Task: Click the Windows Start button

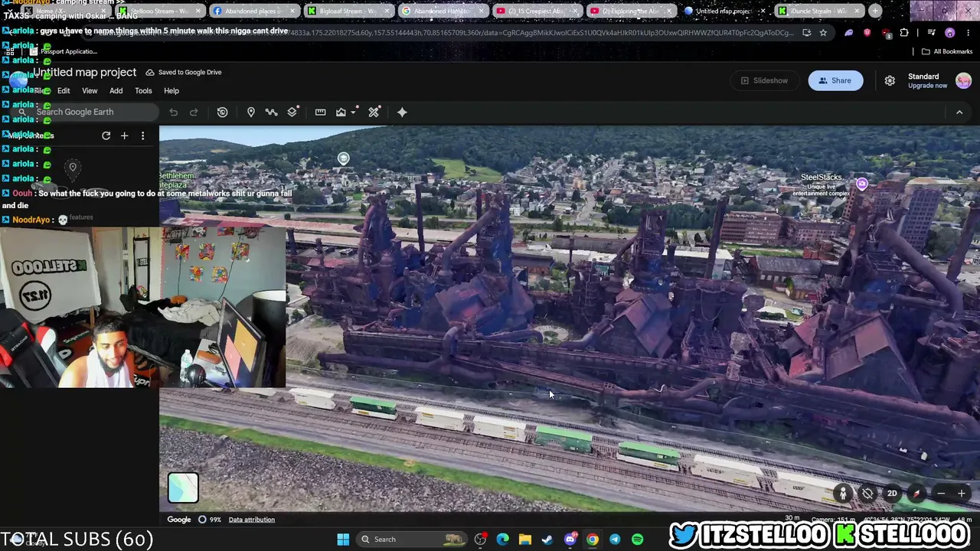Action: pyautogui.click(x=343, y=540)
